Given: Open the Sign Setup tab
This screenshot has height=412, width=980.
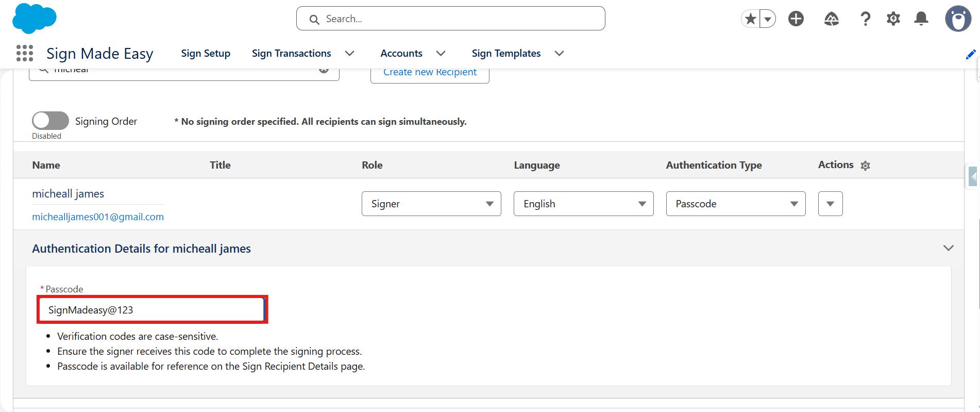Looking at the screenshot, I should [x=206, y=53].
